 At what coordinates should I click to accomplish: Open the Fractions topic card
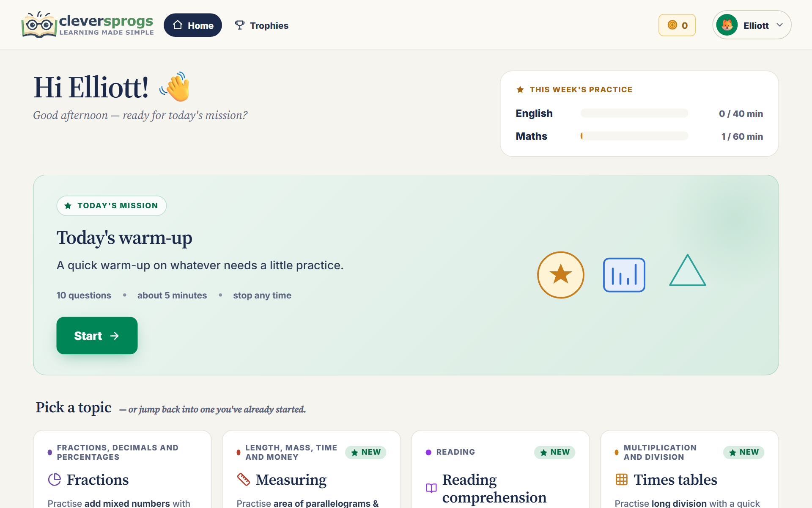123,469
